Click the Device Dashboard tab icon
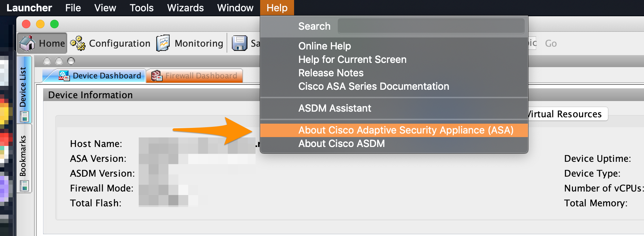Image resolution: width=644 pixels, height=236 pixels. (64, 76)
